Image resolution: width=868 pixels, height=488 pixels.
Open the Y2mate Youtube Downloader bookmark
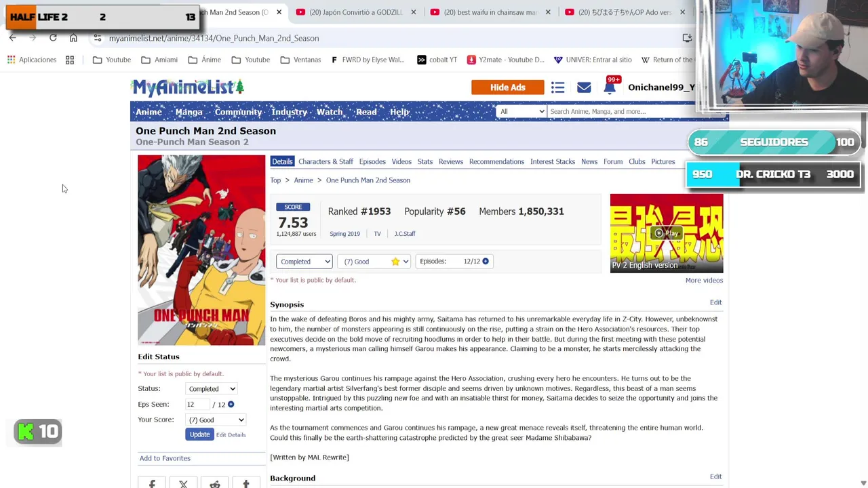tap(505, 60)
